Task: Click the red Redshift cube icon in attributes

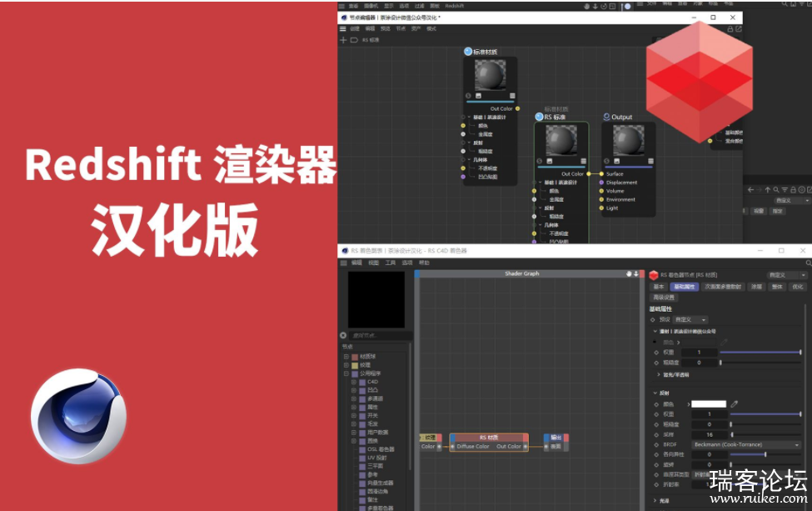Action: coord(654,275)
